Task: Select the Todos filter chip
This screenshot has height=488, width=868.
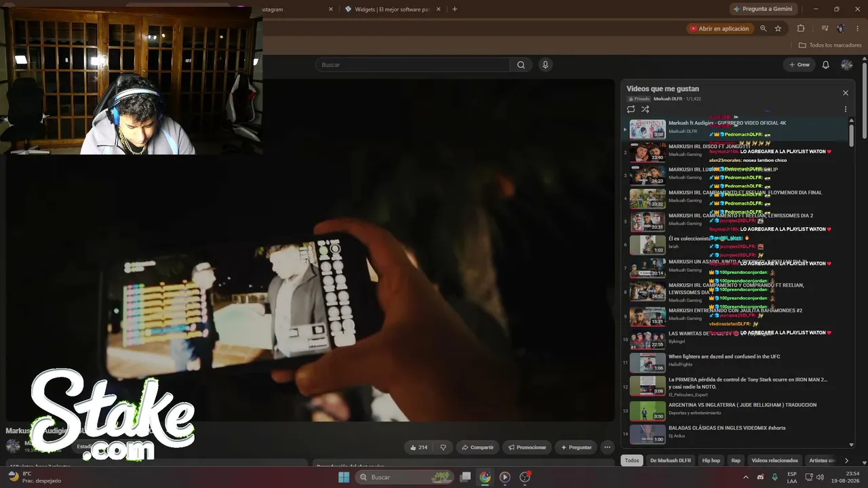Action: tap(632, 461)
